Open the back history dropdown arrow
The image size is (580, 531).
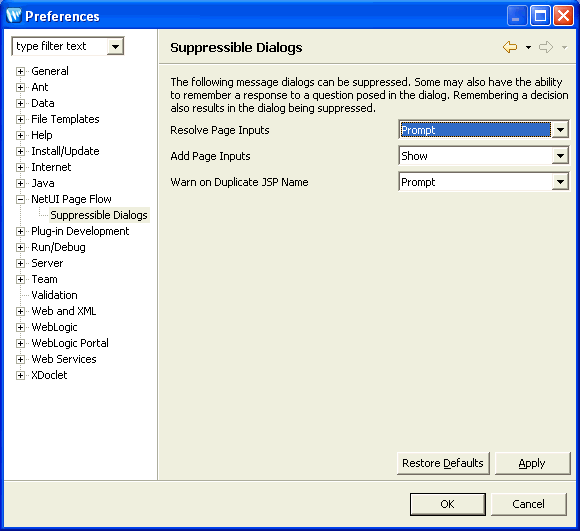(528, 47)
